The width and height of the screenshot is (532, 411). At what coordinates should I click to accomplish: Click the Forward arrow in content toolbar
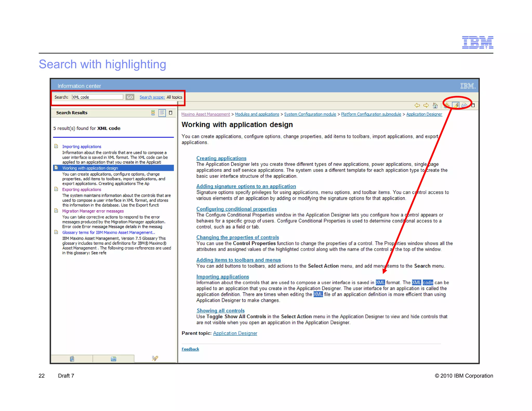pyautogui.click(x=426, y=105)
